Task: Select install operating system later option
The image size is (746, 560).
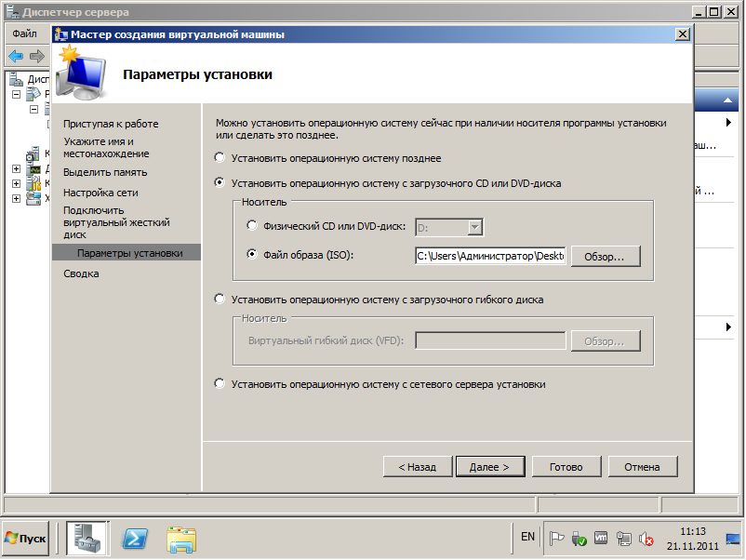Action: point(220,157)
